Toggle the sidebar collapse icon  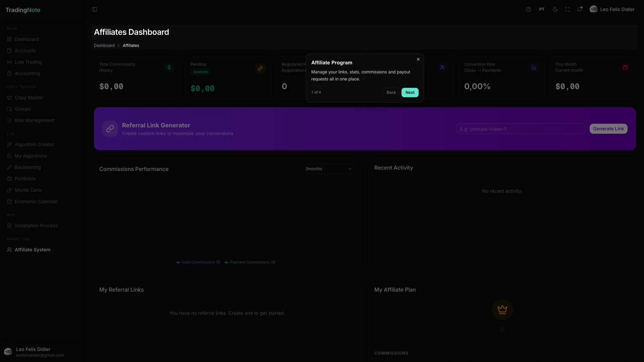(95, 9)
